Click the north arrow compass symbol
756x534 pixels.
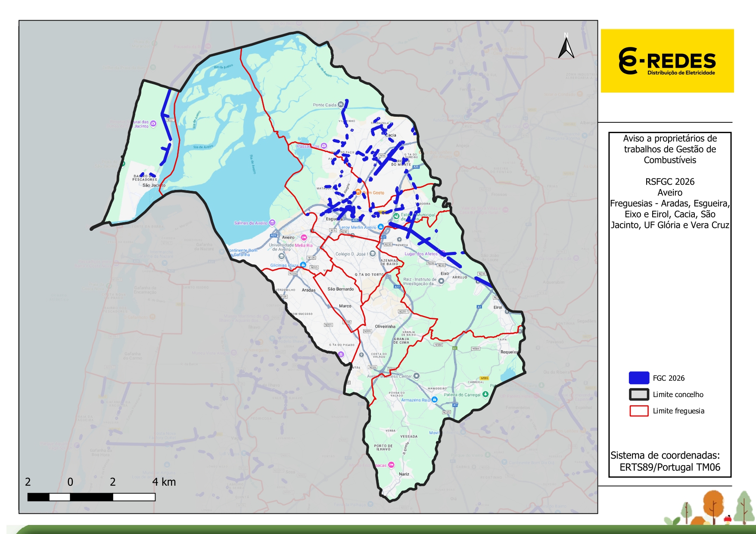[x=566, y=47]
